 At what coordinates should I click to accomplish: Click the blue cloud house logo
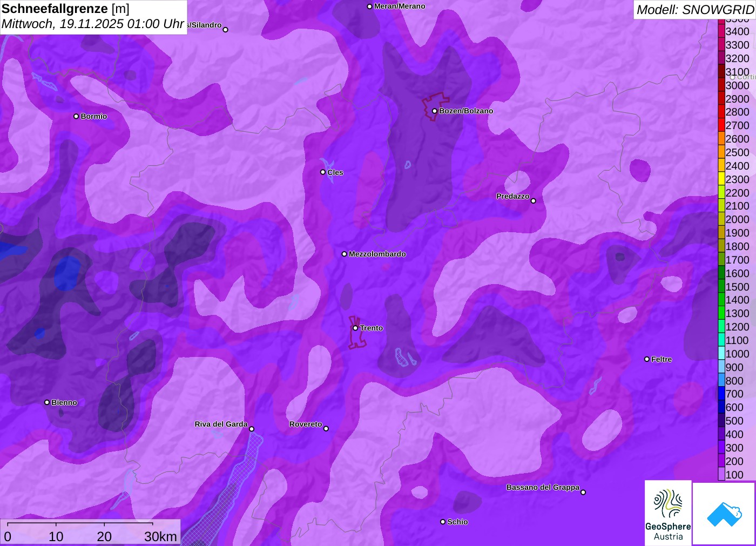tap(724, 514)
